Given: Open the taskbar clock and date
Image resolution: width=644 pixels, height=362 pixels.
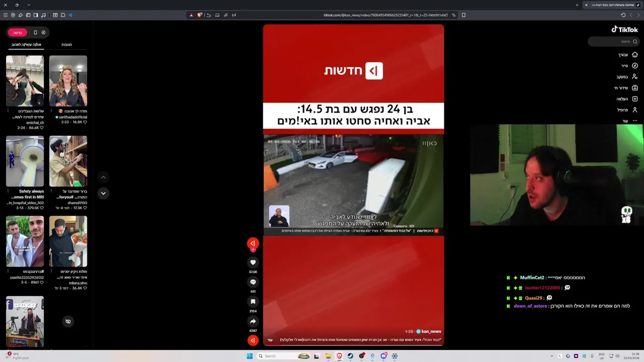Looking at the screenshot, I should point(631,356).
